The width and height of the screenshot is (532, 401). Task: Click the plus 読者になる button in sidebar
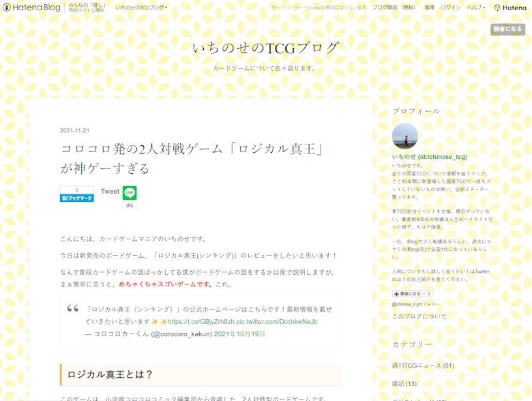click(408, 294)
